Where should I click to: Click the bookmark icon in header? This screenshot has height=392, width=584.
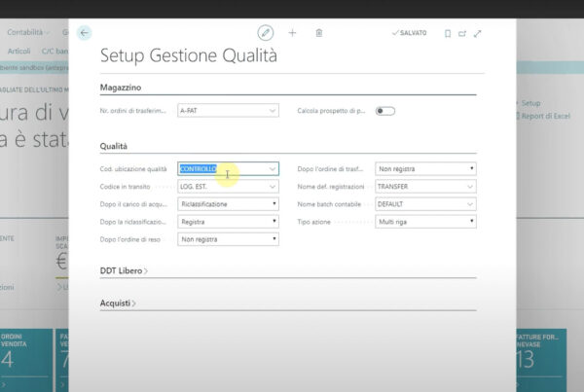pos(448,34)
